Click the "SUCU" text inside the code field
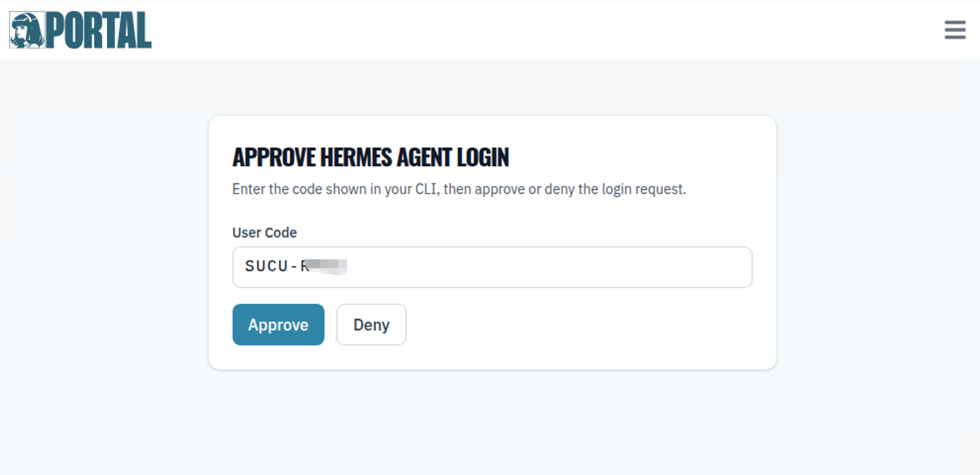This screenshot has height=475, width=980. [x=267, y=266]
